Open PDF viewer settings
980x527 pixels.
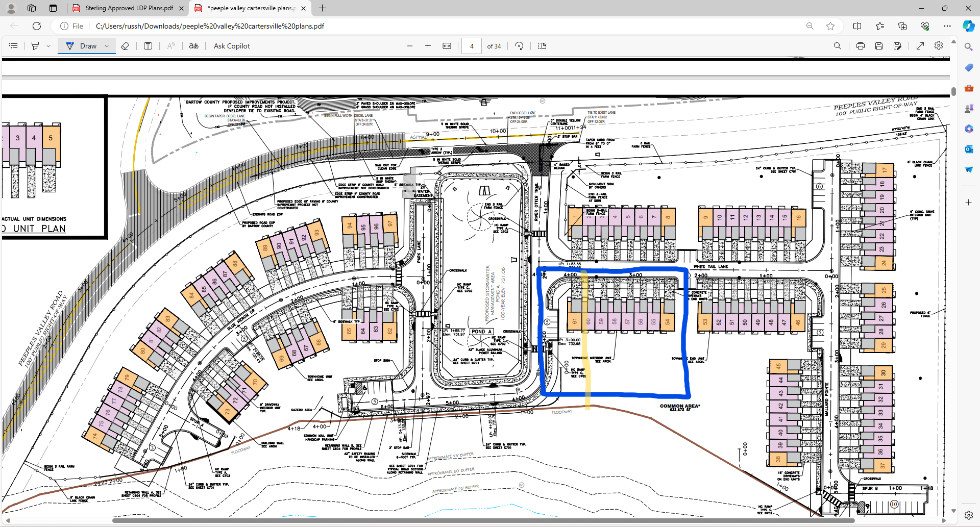coord(939,46)
